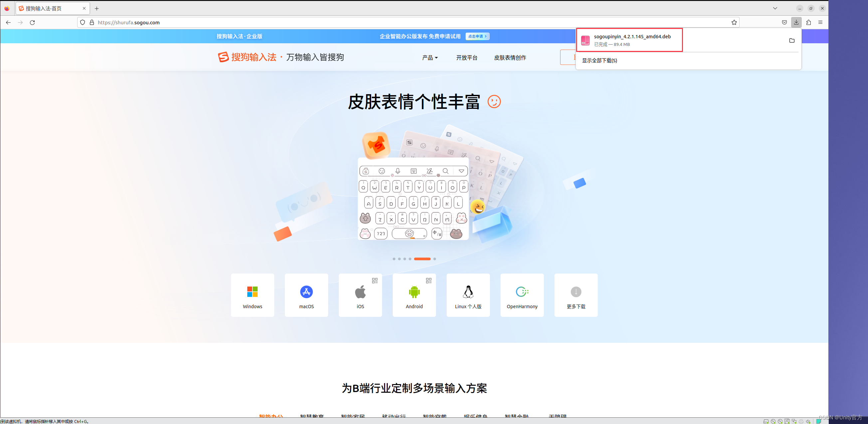Save the page using the Pocket icon

click(784, 22)
